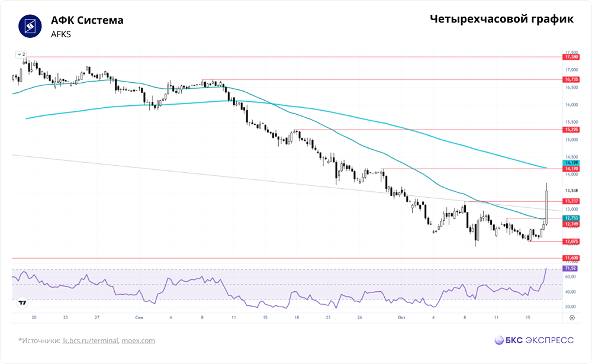Image resolution: width=592 pixels, height=364 pixels.
Task: Click the Сен month label on time axis
Action: 139,318
